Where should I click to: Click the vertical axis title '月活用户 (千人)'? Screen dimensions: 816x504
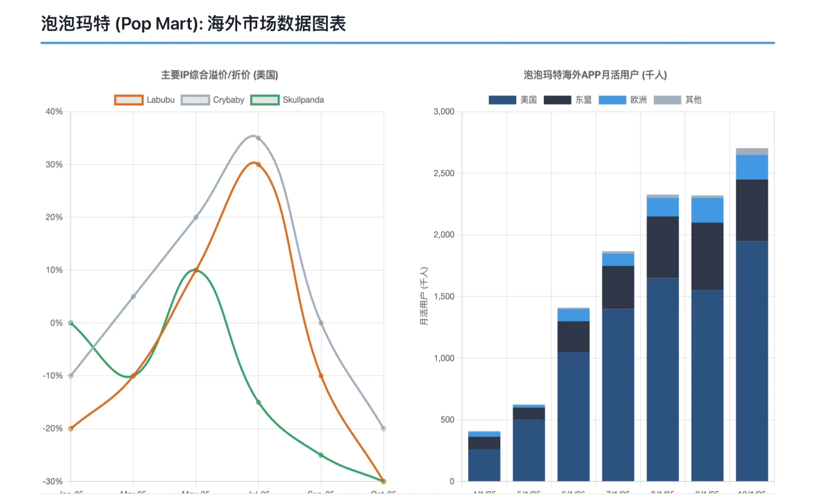424,296
